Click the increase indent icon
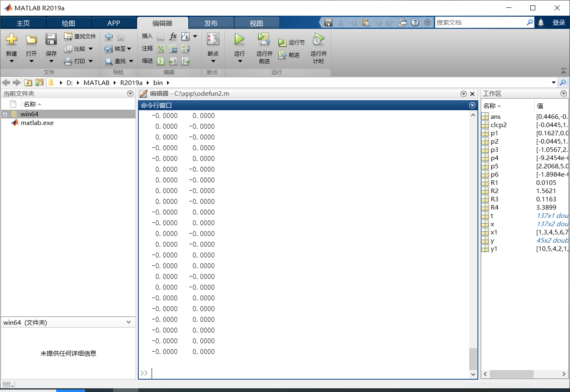 pyautogui.click(x=173, y=61)
